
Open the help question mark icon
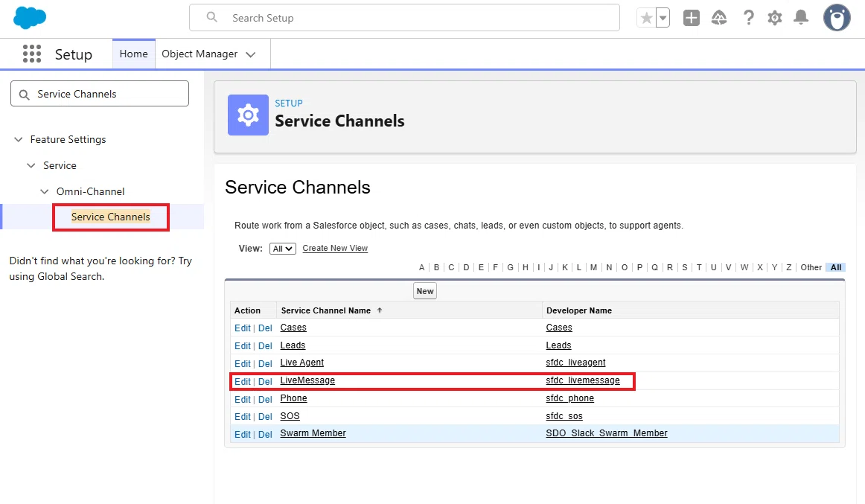click(748, 18)
